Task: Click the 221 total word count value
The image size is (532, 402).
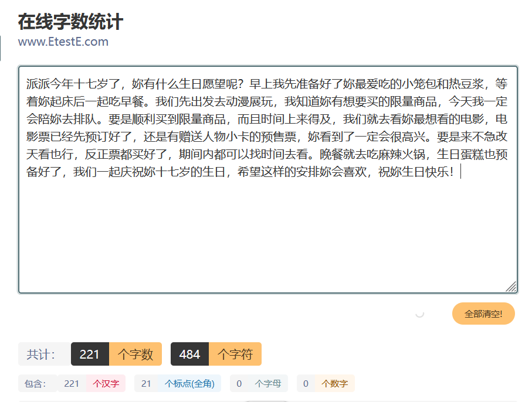Action: [90, 354]
